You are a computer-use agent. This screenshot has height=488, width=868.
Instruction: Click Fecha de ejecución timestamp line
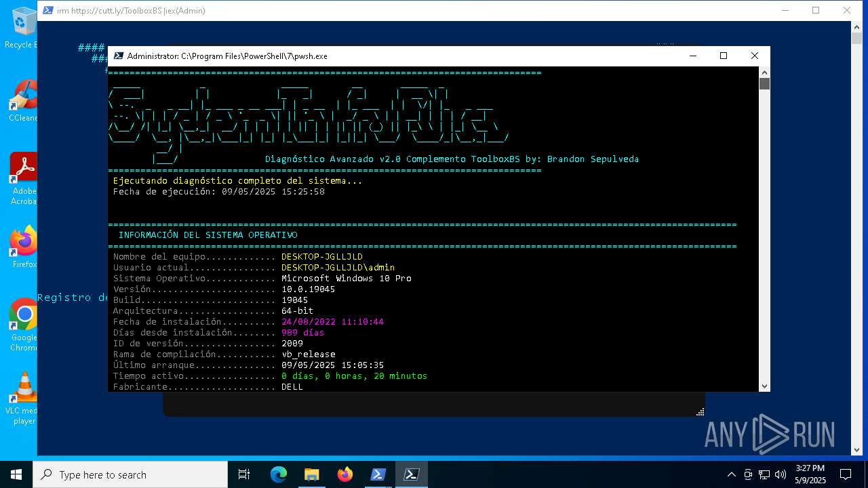218,192
